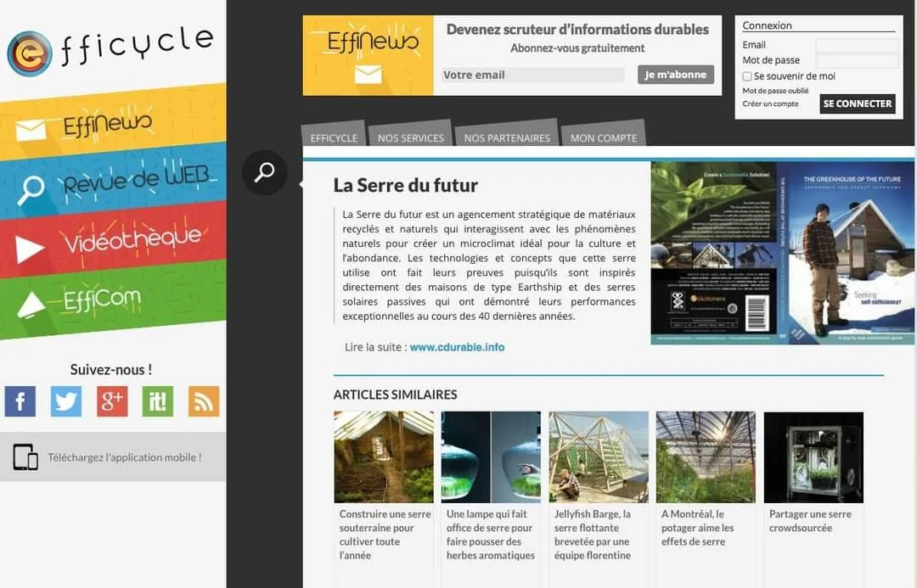917x588 pixels.
Task: Click Téléchargez l'application mobile link
Action: pyautogui.click(x=125, y=457)
